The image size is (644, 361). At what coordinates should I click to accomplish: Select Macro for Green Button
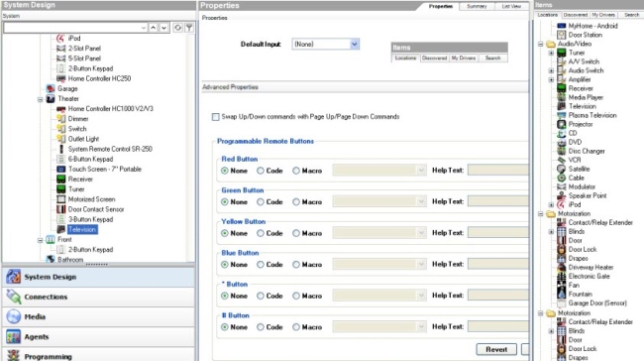(x=296, y=202)
